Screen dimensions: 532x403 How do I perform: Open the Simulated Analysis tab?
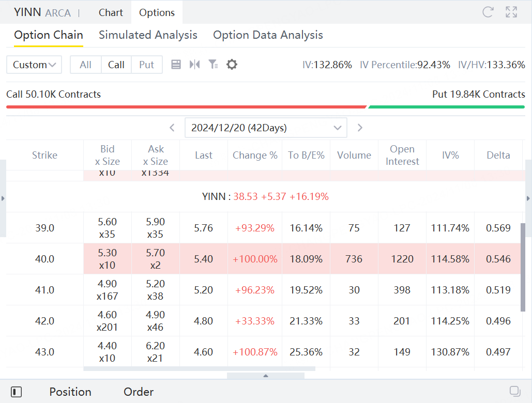coord(148,35)
